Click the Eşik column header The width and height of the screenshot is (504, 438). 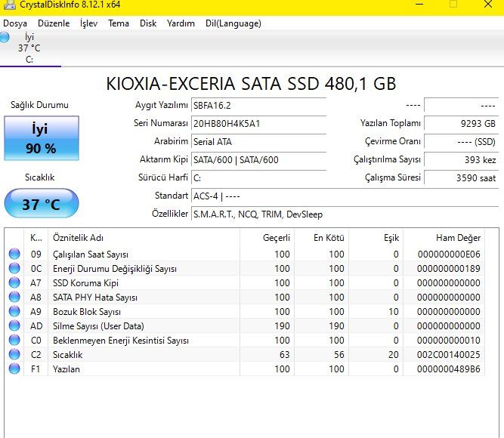coord(376,238)
